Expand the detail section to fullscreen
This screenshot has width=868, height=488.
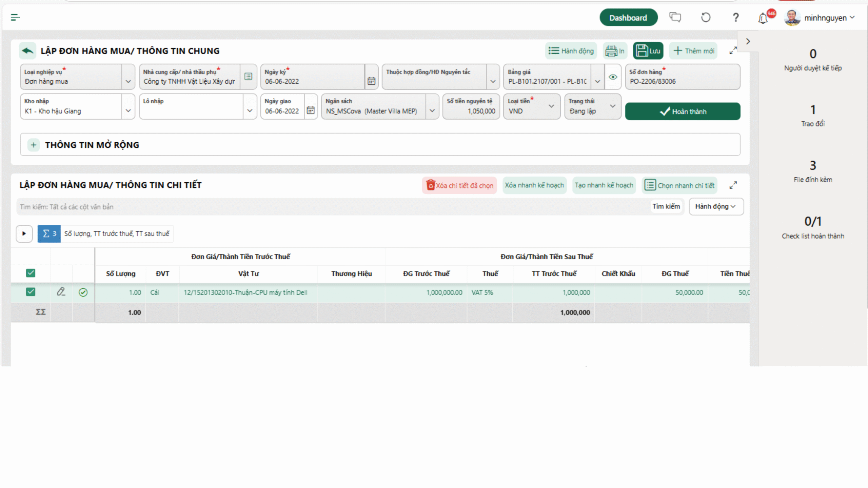[733, 185]
